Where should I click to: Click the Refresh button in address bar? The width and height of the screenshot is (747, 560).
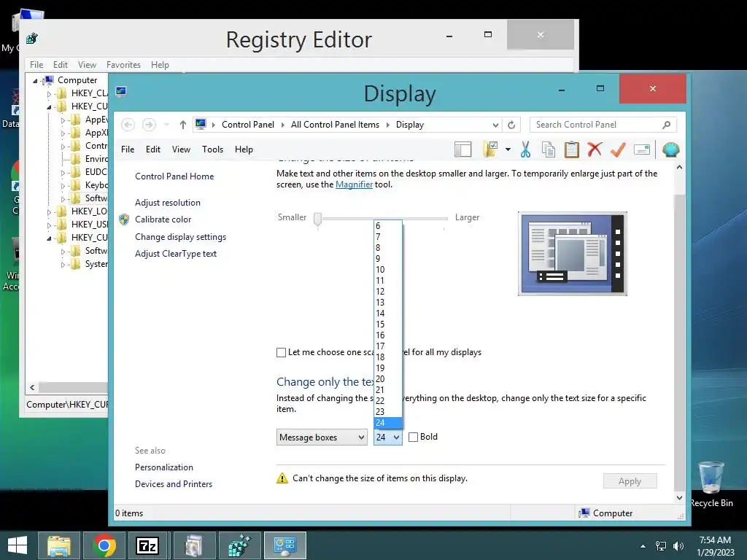tap(511, 125)
